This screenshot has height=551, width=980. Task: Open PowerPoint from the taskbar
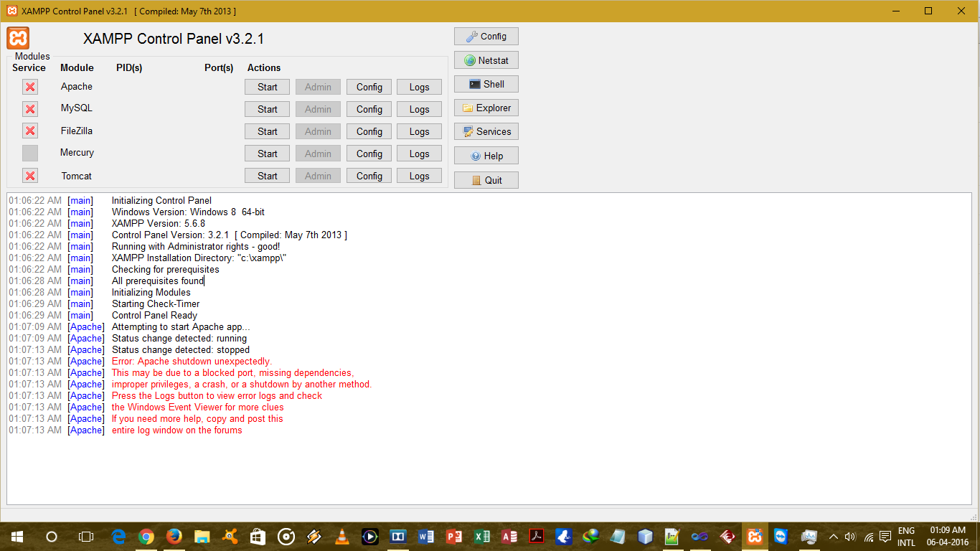tap(454, 537)
